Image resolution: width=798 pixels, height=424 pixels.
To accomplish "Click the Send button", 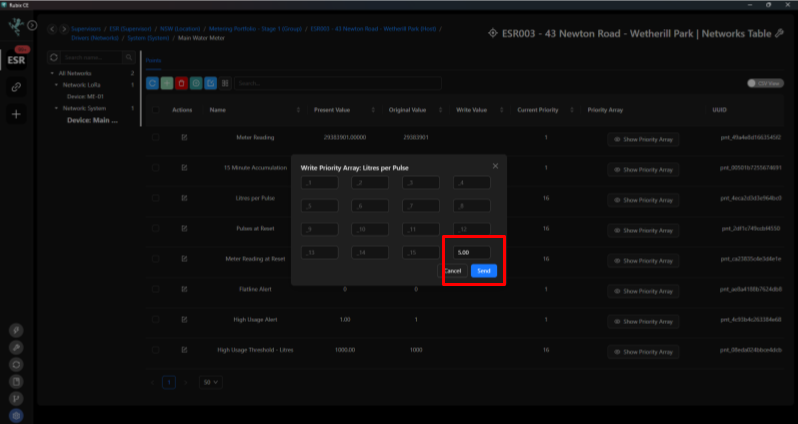I will tap(483, 271).
